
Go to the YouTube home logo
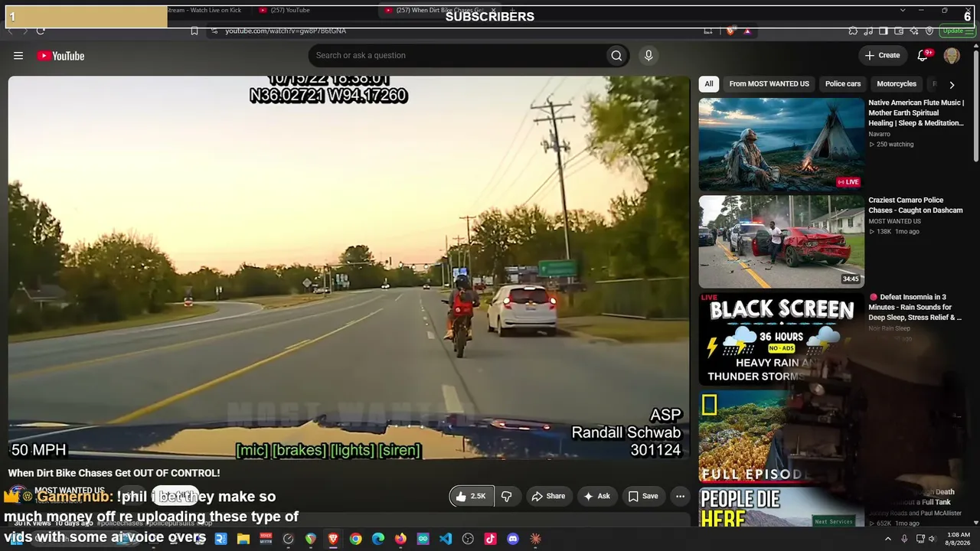click(60, 56)
